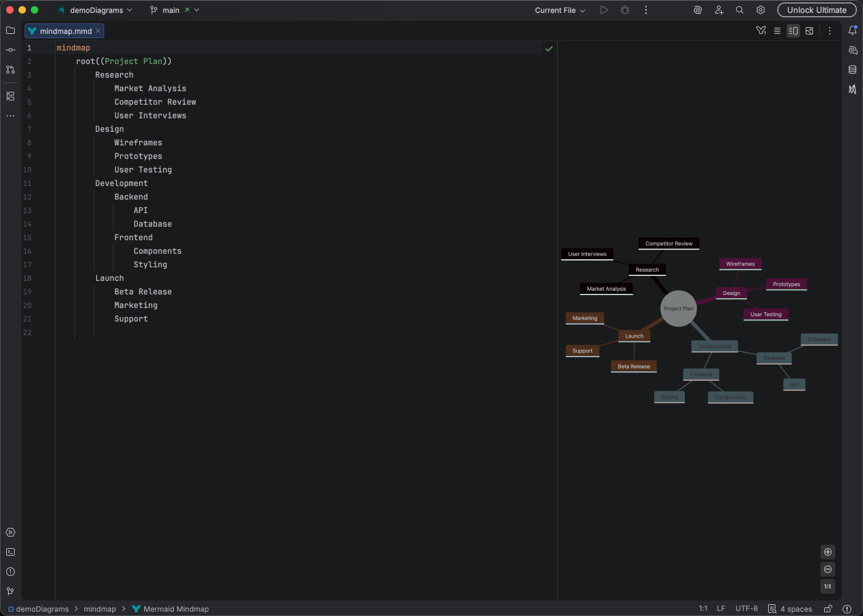Toggle the file writable lock in status bar
Image resolution: width=863 pixels, height=616 pixels.
(828, 609)
